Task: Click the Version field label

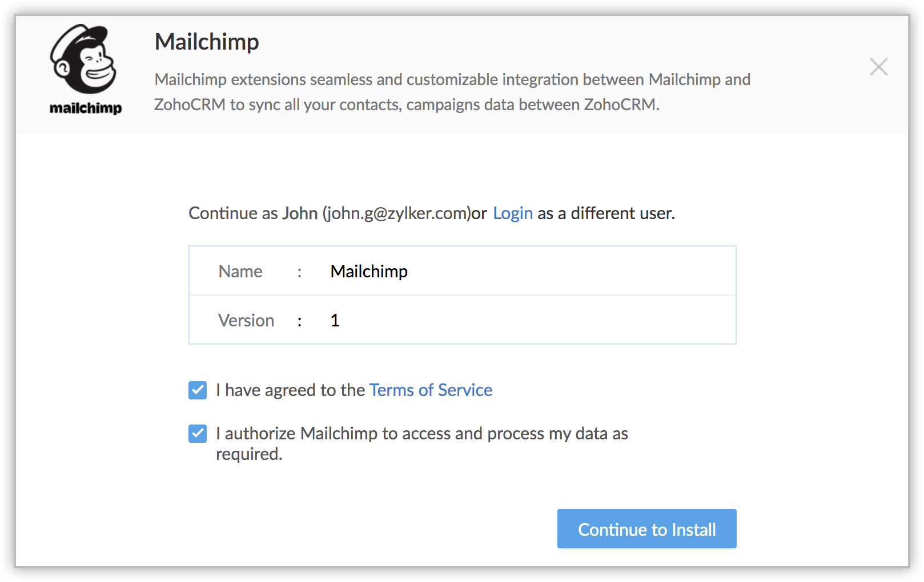Action: [x=246, y=320]
